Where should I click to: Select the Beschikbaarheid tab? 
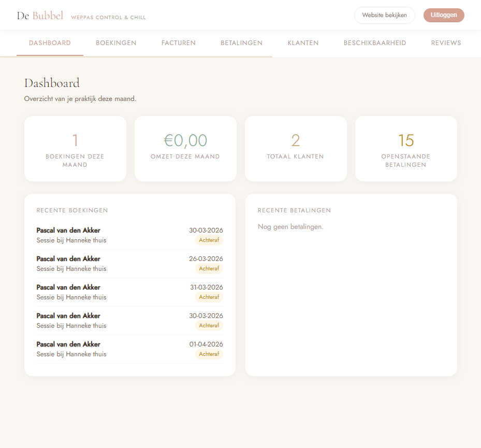click(x=375, y=43)
